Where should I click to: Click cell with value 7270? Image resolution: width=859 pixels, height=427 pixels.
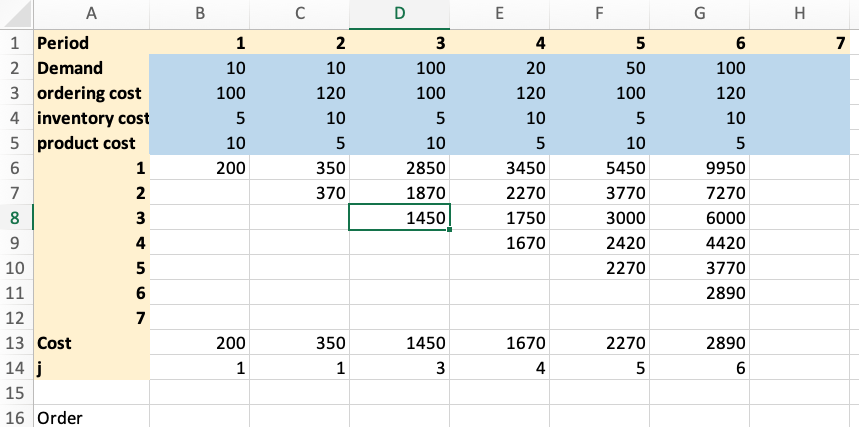coord(700,193)
